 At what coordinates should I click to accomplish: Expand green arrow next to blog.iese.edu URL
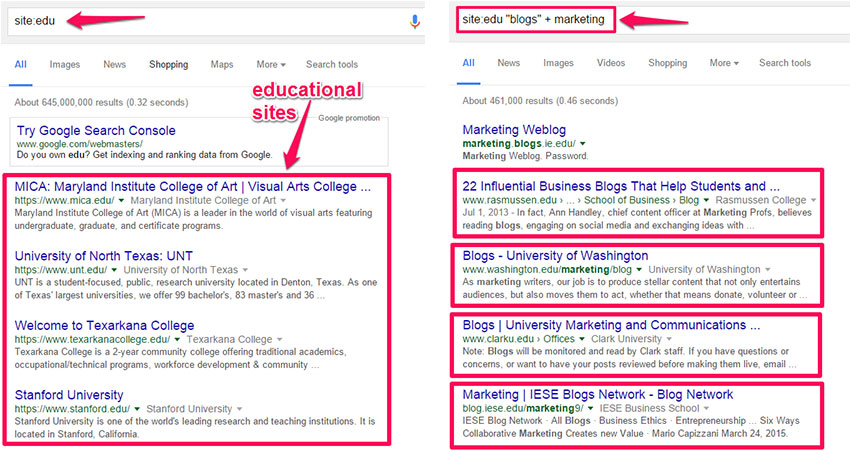(x=590, y=409)
